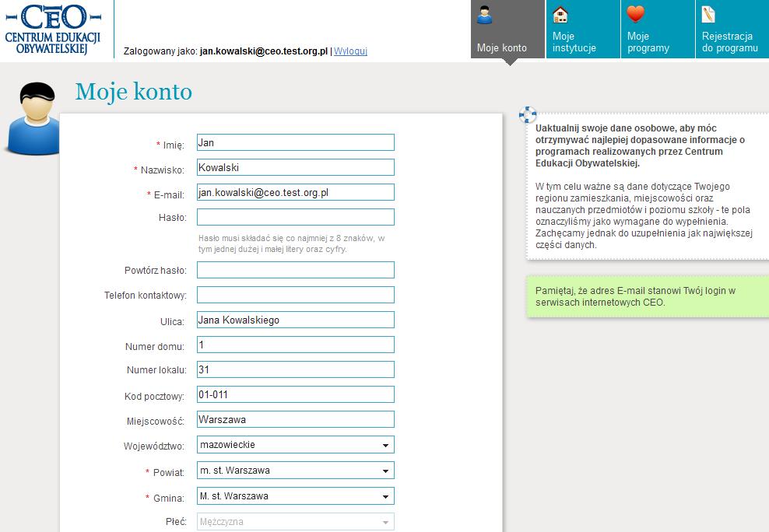Viewport: 769px width, 532px height.
Task: Click the house icon for Moje instytucje
Action: (560, 15)
